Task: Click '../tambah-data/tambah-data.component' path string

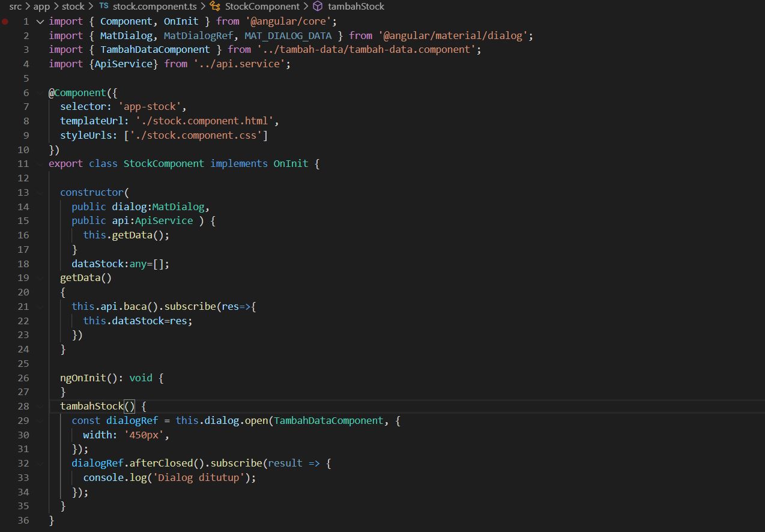Action: coord(366,49)
